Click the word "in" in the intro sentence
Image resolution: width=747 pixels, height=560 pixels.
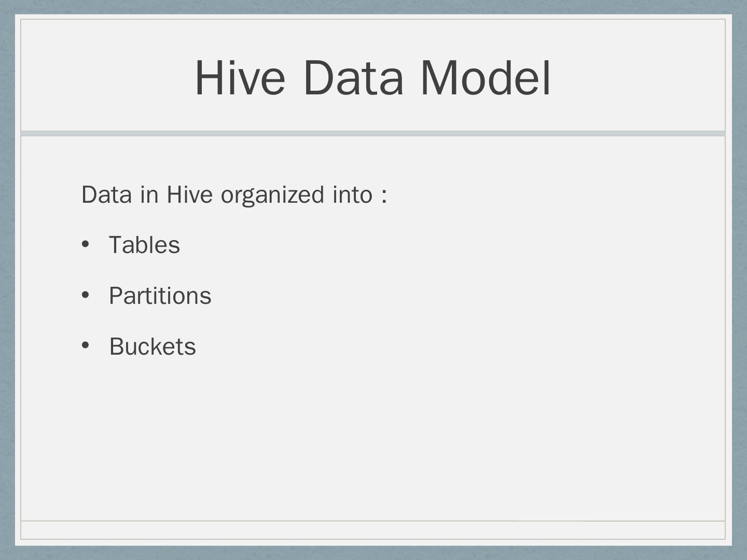(149, 195)
